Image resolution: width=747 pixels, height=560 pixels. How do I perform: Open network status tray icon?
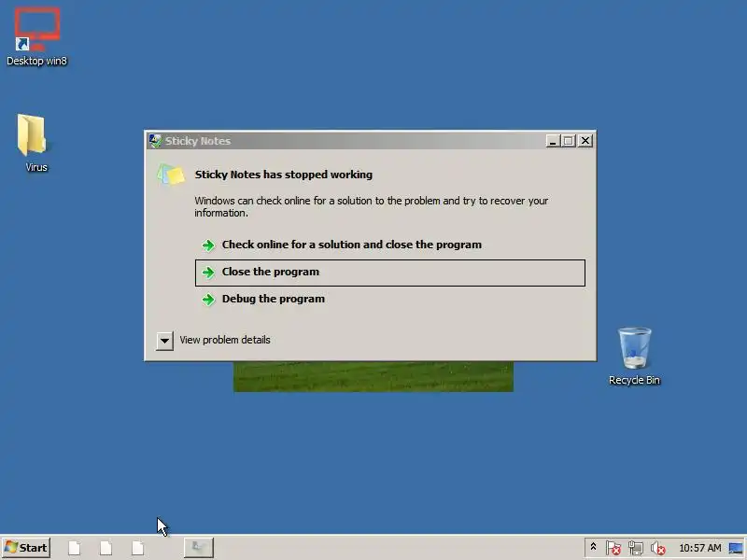pyautogui.click(x=636, y=548)
